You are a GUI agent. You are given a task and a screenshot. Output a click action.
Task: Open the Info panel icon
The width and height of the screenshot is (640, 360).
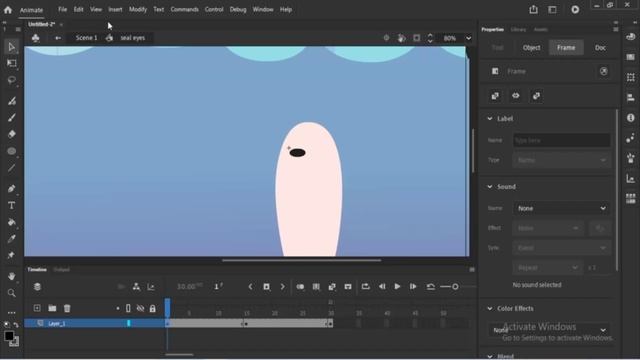coord(631,118)
